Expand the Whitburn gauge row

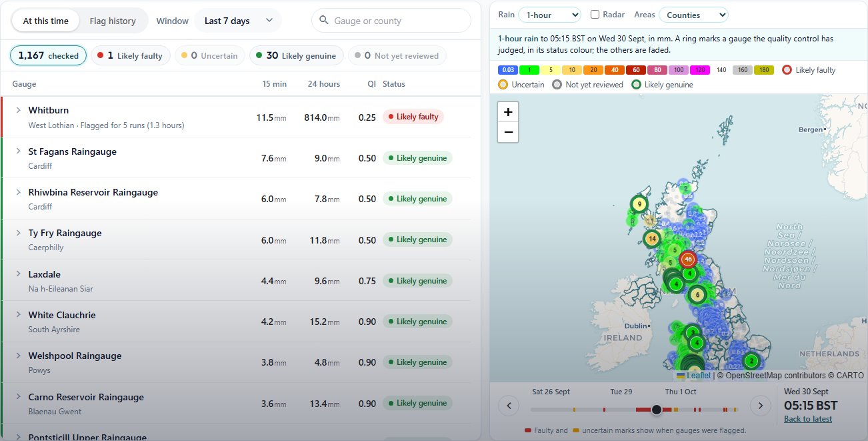tap(19, 110)
